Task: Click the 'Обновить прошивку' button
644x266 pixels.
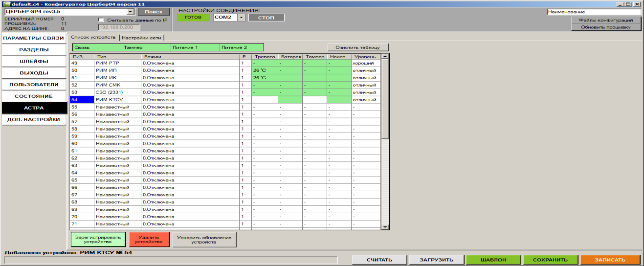Action: click(x=606, y=27)
